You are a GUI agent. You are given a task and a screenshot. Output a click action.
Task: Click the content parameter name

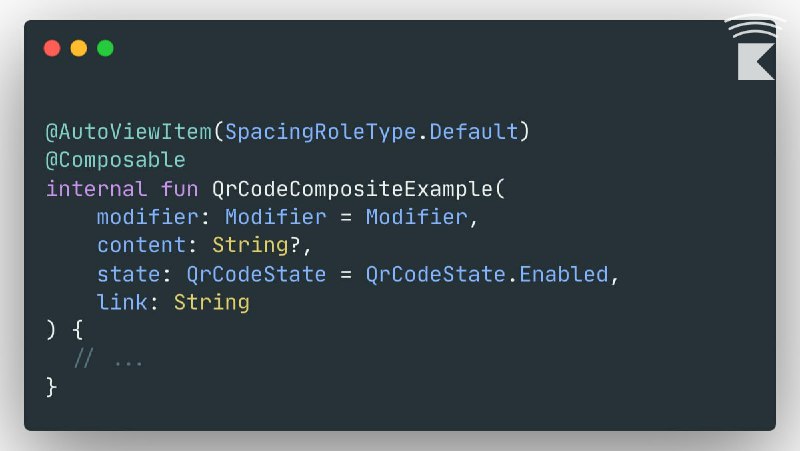click(x=142, y=245)
